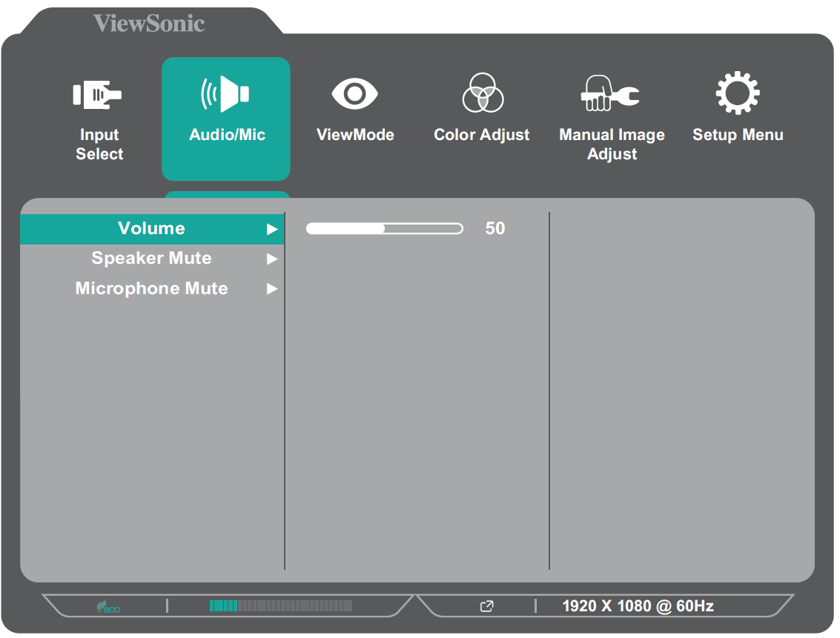Select the Setup Menu label
Image resolution: width=840 pixels, height=638 pixels.
pos(738,135)
